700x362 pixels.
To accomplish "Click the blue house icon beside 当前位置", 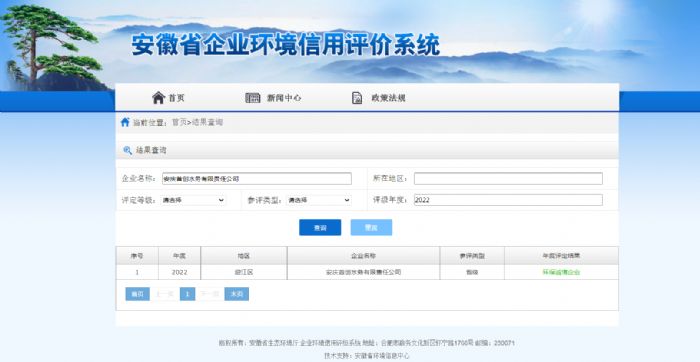I will click(125, 122).
